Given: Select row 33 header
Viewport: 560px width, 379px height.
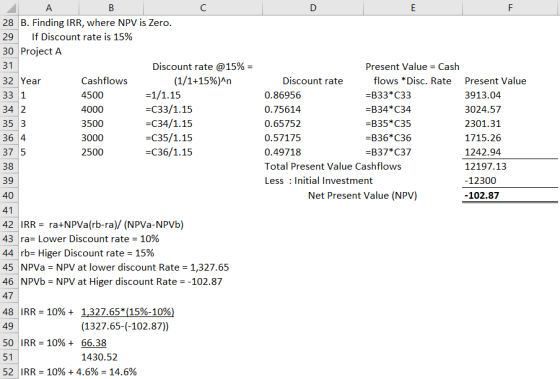Looking at the screenshot, I should (x=8, y=95).
